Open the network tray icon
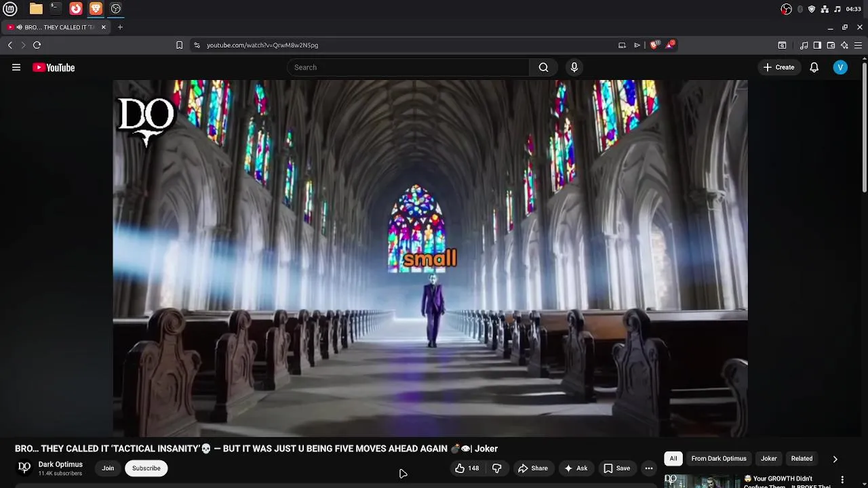Screen dimensions: 868x488 (825, 9)
